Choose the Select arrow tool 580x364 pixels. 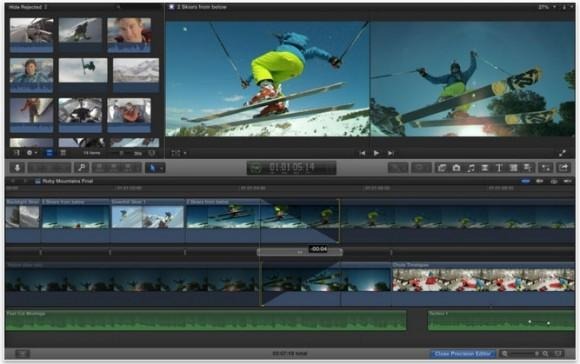pyautogui.click(x=152, y=168)
